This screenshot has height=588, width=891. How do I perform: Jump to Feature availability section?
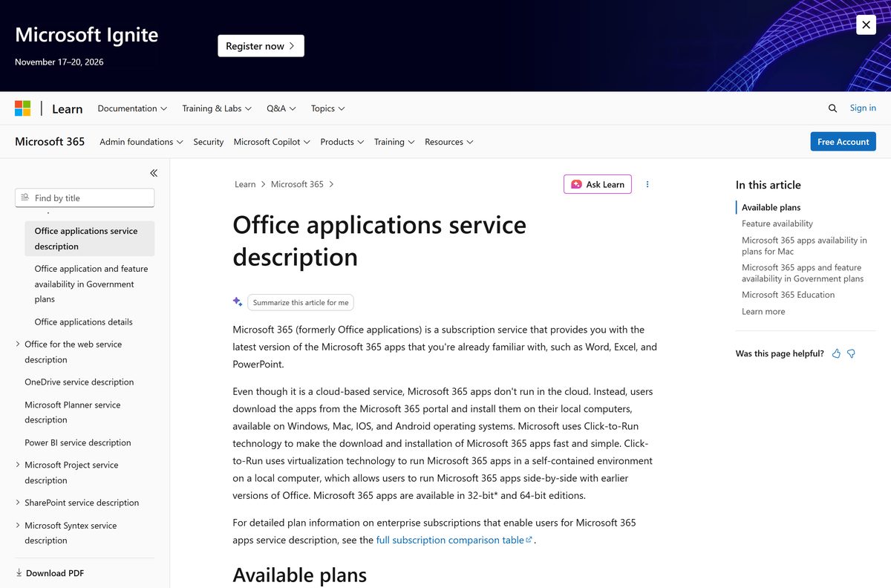click(777, 223)
